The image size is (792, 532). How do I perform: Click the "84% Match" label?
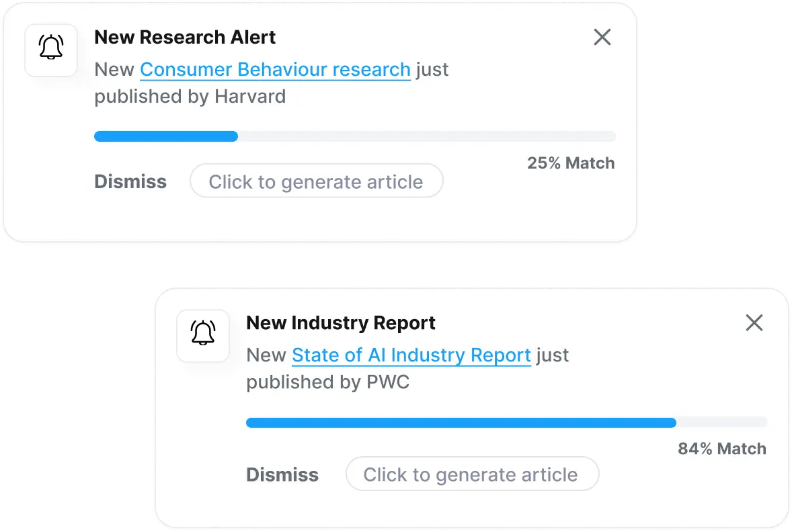point(722,449)
